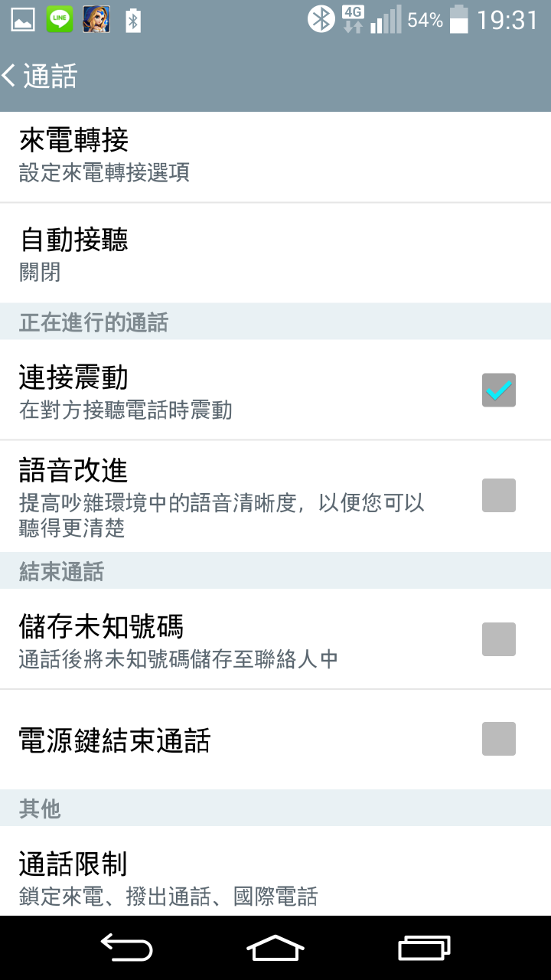Tap the Android back navigation button
The height and width of the screenshot is (980, 551).
click(x=127, y=948)
